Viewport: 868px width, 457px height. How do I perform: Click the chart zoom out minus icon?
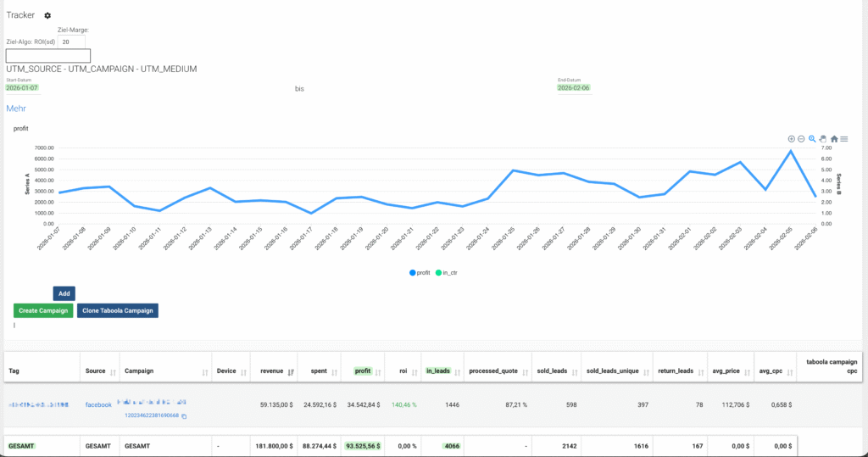point(802,139)
